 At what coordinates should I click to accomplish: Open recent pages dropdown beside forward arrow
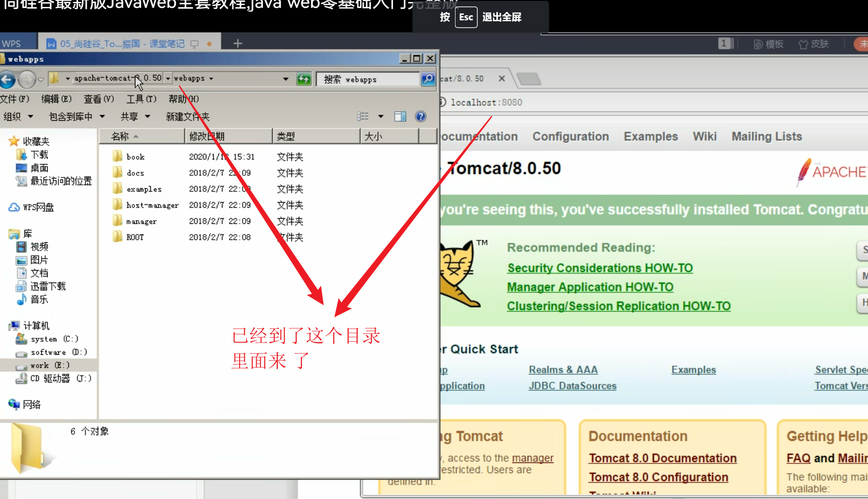coord(41,80)
